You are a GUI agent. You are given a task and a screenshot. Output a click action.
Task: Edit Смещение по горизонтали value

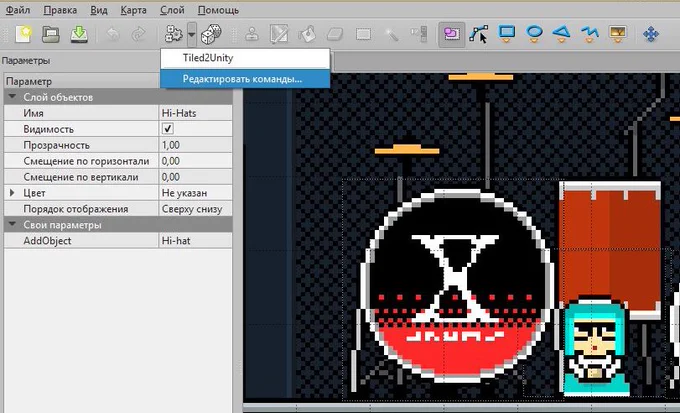tap(196, 161)
